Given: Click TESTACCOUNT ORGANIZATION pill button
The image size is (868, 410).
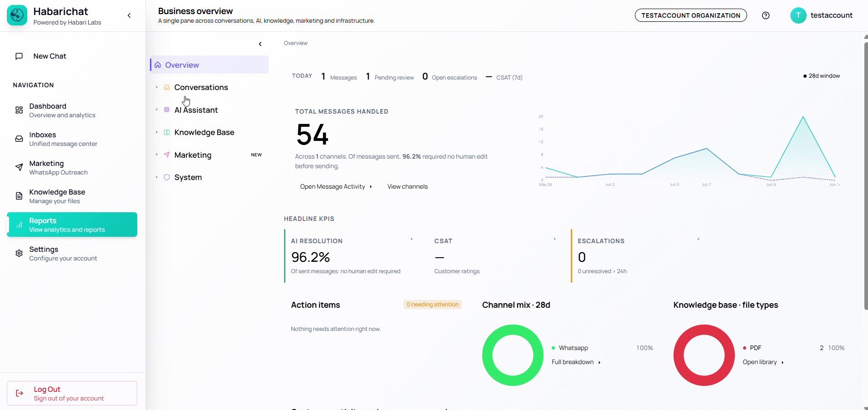Looking at the screenshot, I should pyautogui.click(x=691, y=15).
